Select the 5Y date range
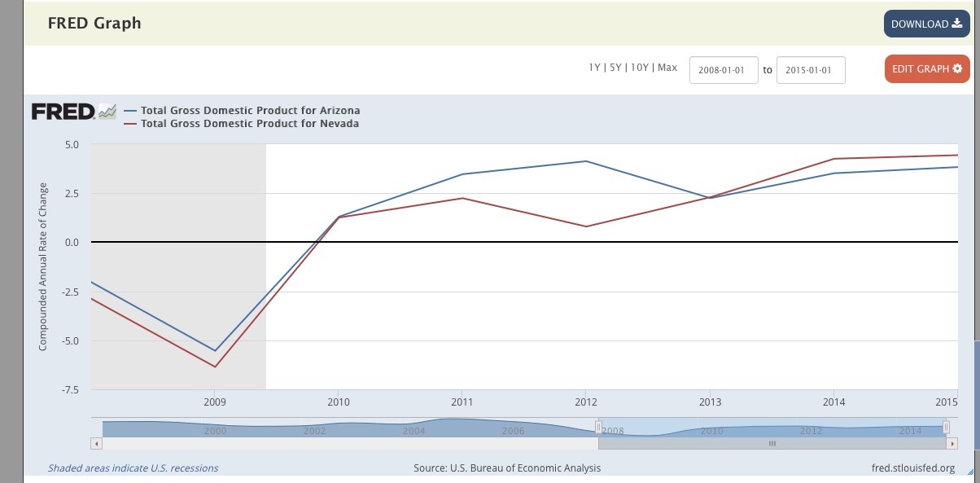This screenshot has width=980, height=483. [615, 68]
